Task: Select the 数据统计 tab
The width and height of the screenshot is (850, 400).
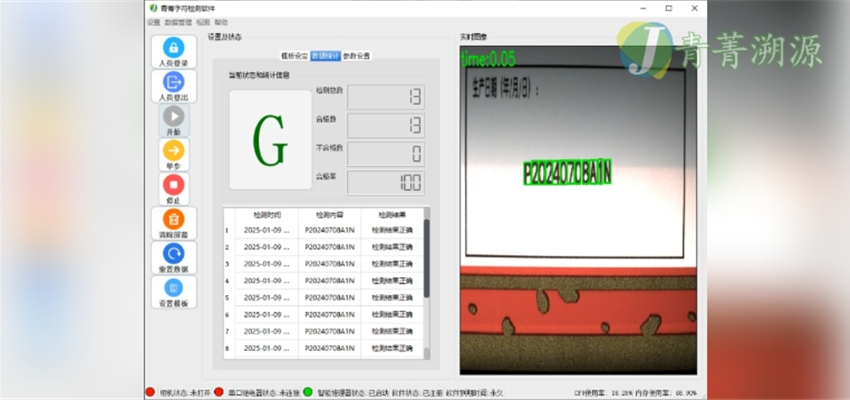Action: point(325,56)
